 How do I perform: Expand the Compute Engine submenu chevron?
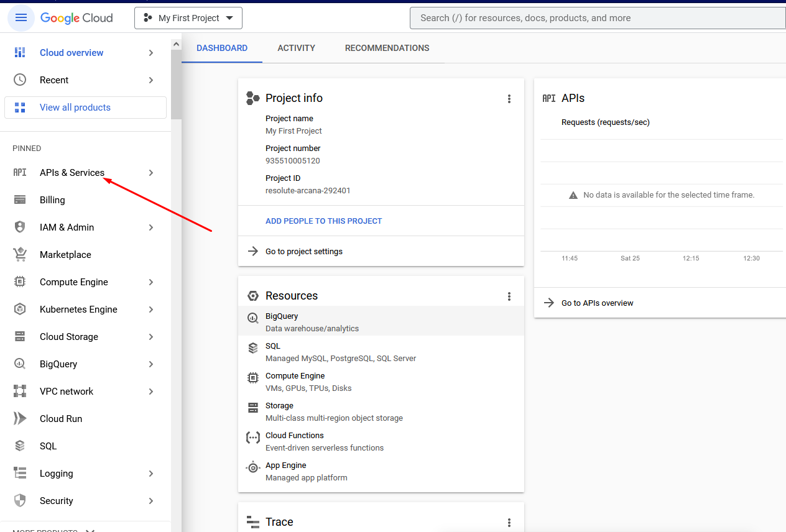point(151,282)
